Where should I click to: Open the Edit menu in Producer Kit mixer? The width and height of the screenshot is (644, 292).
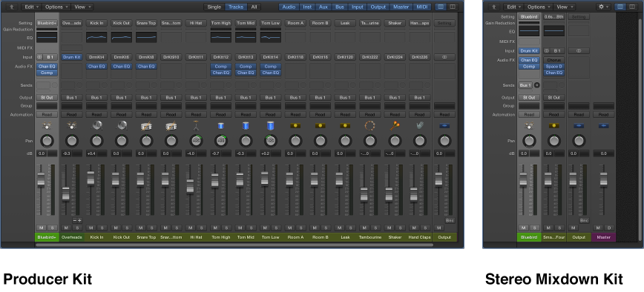point(31,7)
